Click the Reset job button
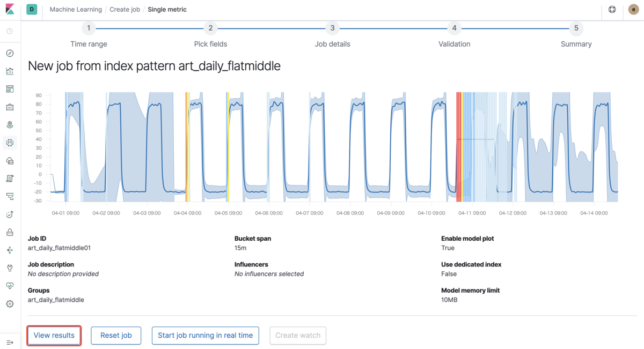The height and width of the screenshot is (349, 644). click(116, 336)
